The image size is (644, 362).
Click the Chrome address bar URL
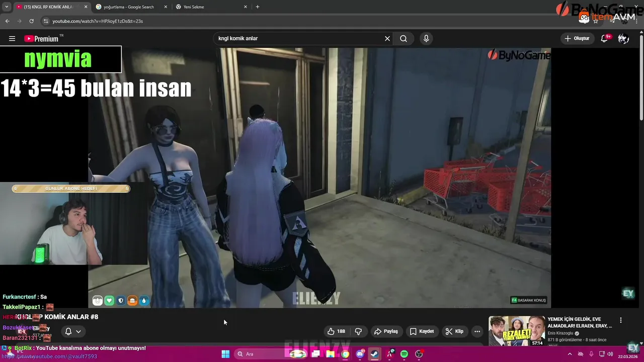(98, 21)
